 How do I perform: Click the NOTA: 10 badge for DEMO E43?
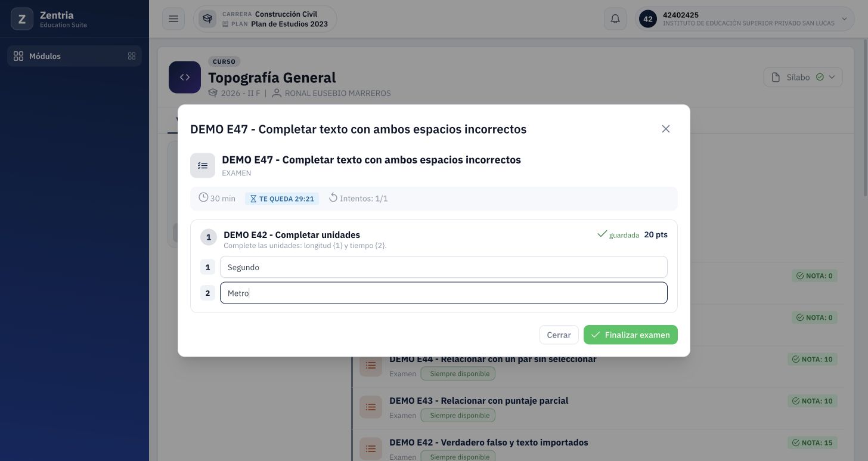(812, 401)
